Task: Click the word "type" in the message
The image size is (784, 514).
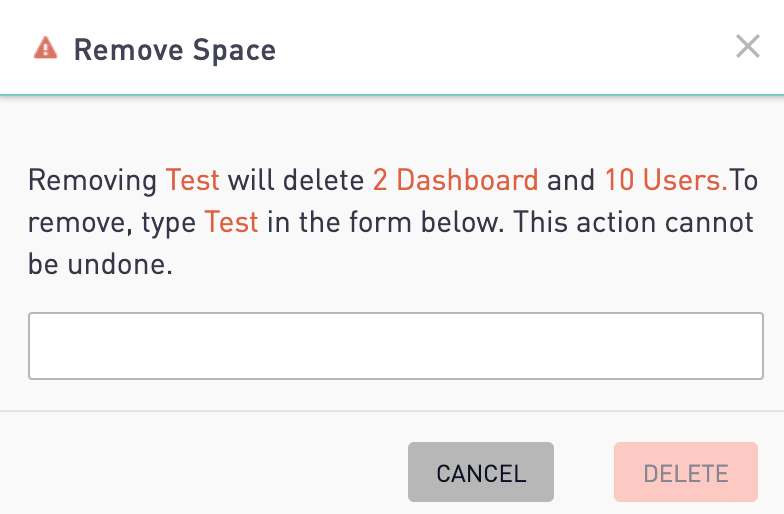Action: [168, 222]
